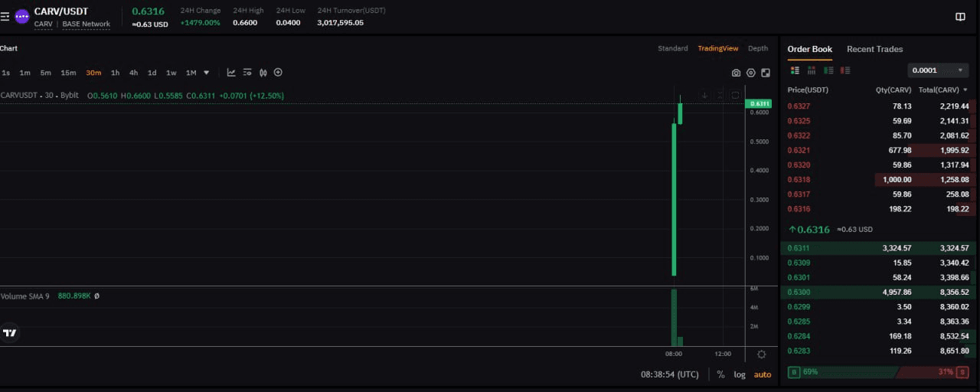The width and height of the screenshot is (980, 392).
Task: Open Total(CARV) column dropdown arrow
Action: click(x=965, y=90)
